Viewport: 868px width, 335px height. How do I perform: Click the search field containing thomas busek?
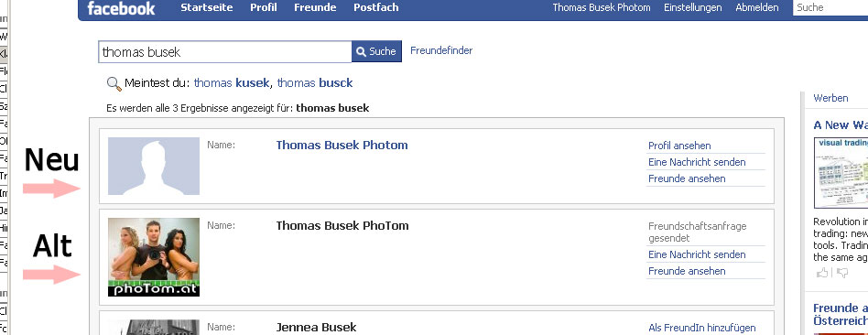click(x=224, y=52)
